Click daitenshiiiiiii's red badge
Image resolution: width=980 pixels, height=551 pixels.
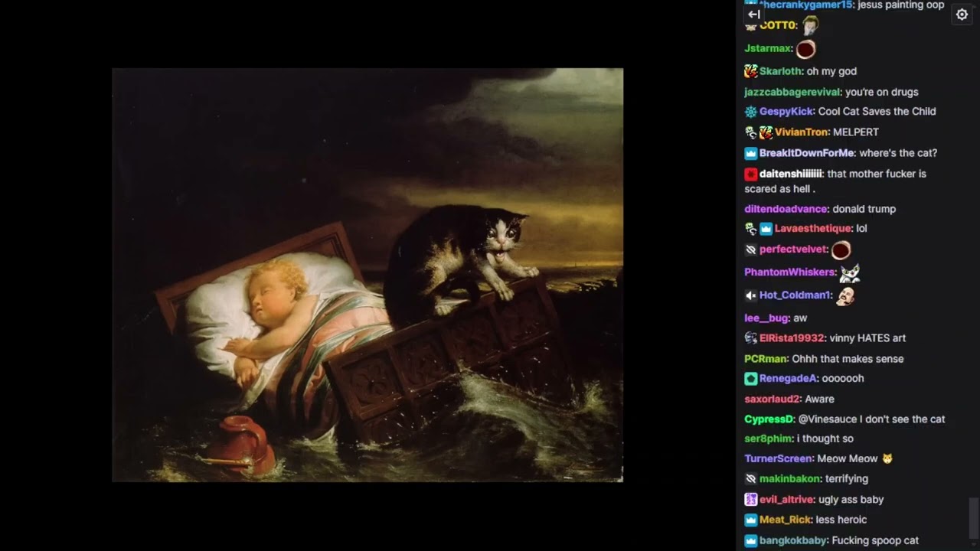[750, 174]
